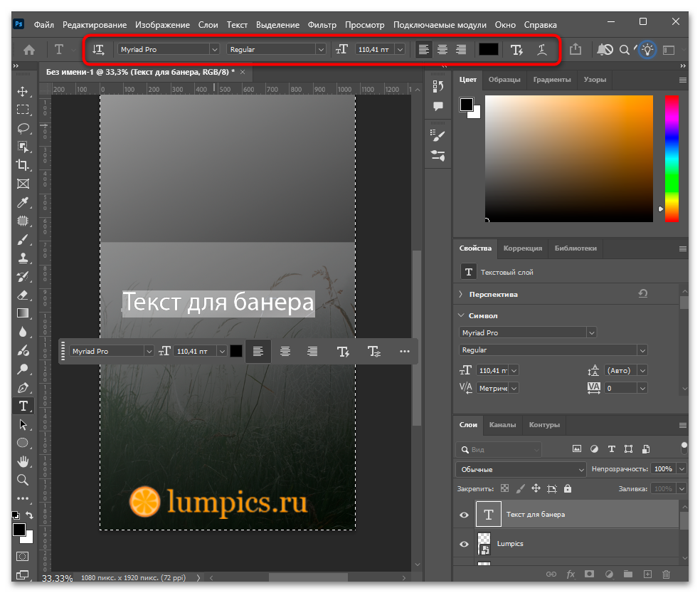This screenshot has width=700, height=593.
Task: Expand the 'Перспектива' section
Action: click(461, 294)
